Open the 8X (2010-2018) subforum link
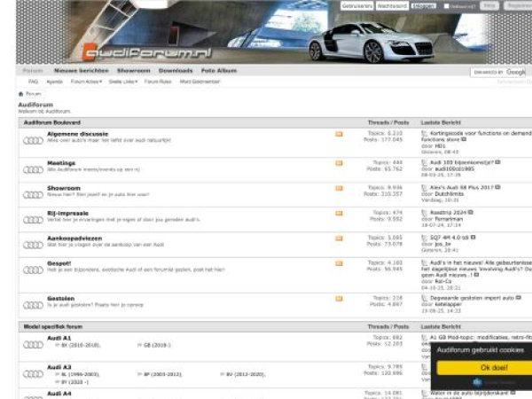 (x=81, y=346)
